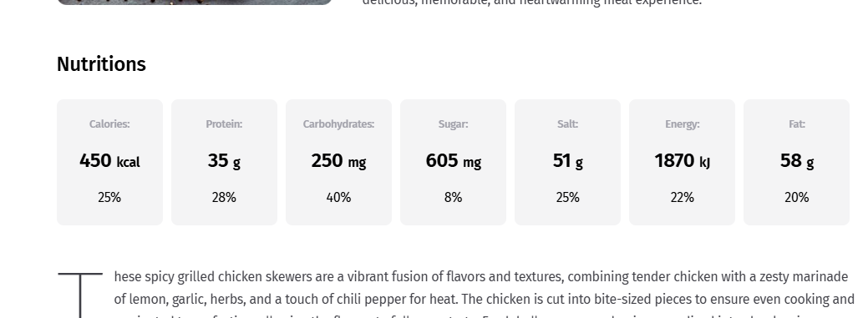868x318 pixels.
Task: Select the 35 g protein value
Action: point(224,161)
